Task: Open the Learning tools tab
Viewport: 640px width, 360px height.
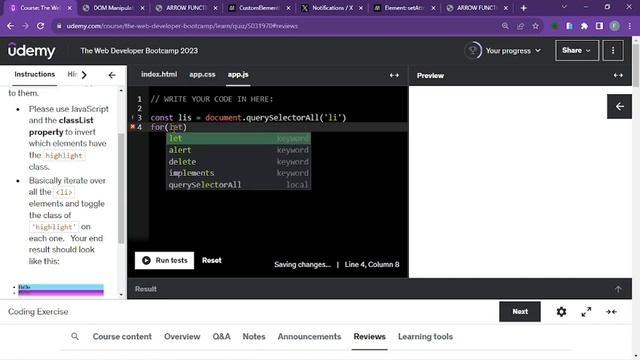Action: [x=425, y=337]
